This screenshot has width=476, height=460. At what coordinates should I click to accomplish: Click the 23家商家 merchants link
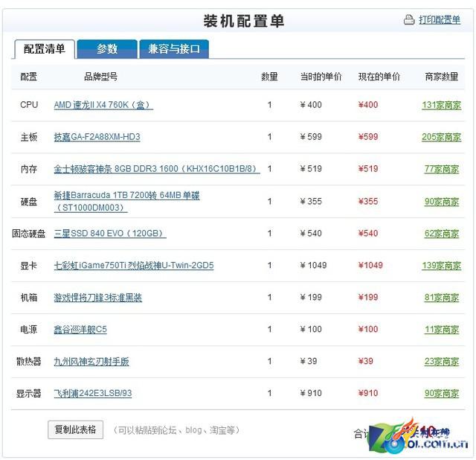(442, 361)
